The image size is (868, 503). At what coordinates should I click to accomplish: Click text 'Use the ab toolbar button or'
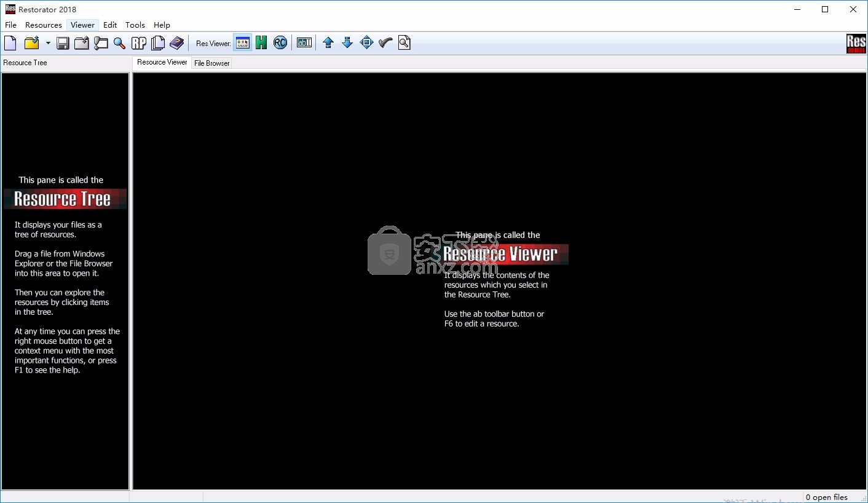coord(494,314)
